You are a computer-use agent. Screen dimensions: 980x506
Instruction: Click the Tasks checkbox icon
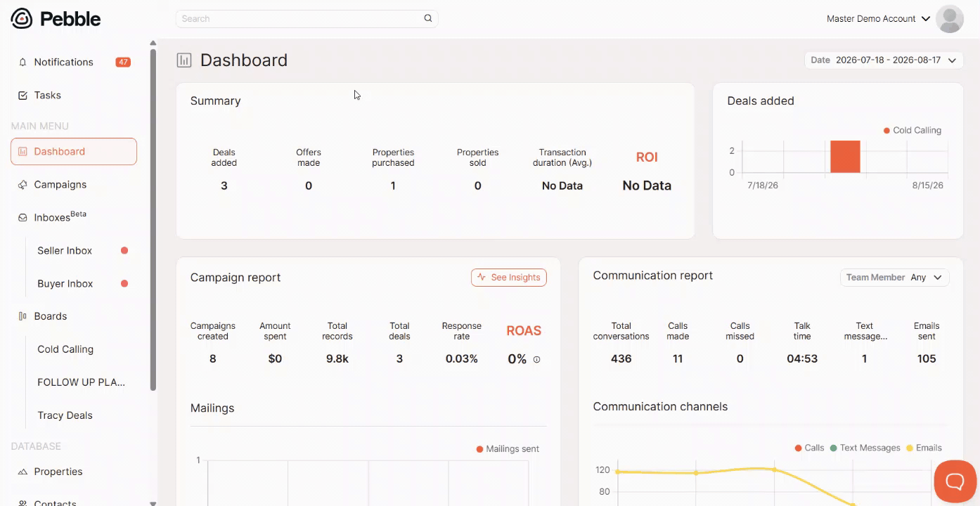22,95
